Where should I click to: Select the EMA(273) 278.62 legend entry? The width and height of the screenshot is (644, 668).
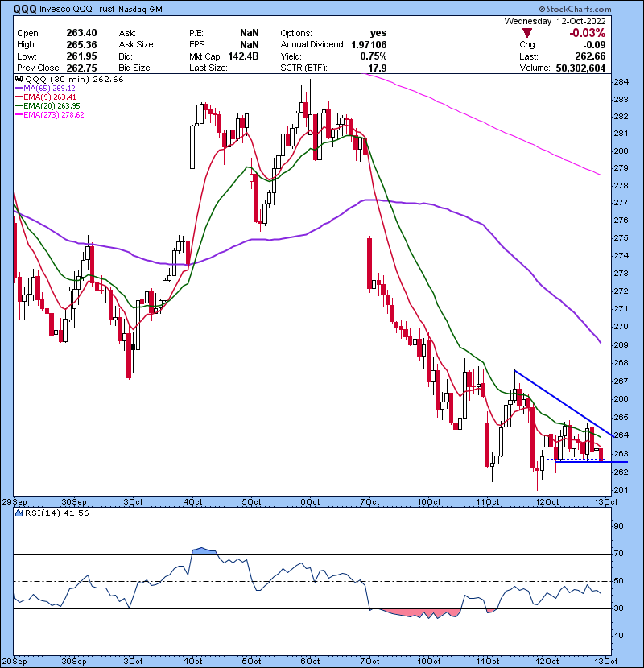pyautogui.click(x=49, y=114)
